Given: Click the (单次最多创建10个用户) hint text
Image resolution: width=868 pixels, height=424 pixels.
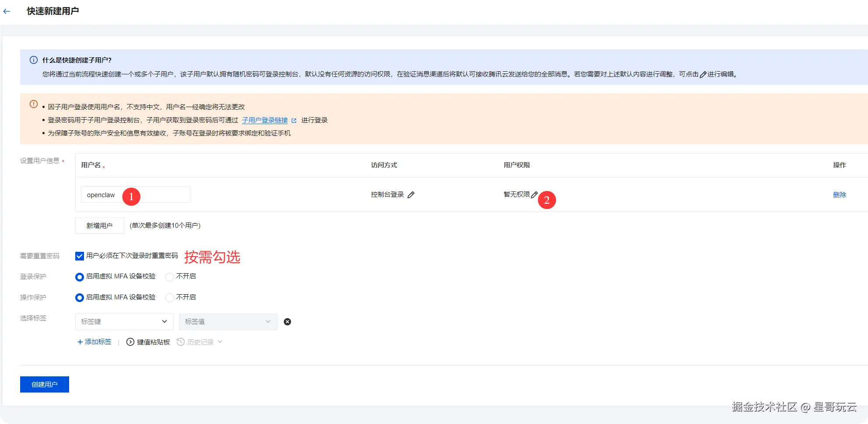Looking at the screenshot, I should click(165, 226).
